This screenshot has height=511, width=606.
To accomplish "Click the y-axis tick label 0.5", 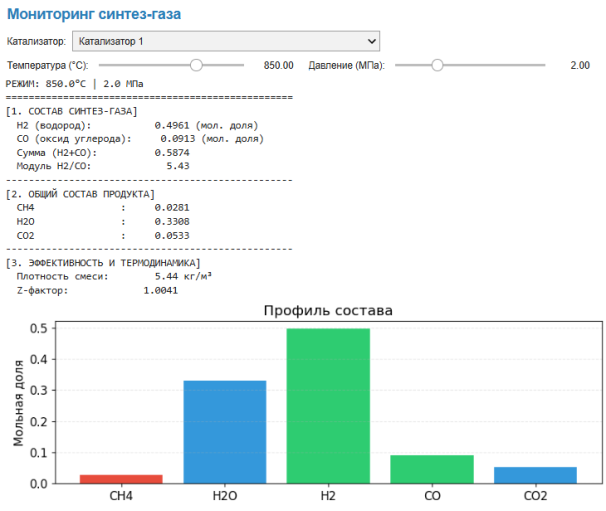I will pyautogui.click(x=39, y=329).
